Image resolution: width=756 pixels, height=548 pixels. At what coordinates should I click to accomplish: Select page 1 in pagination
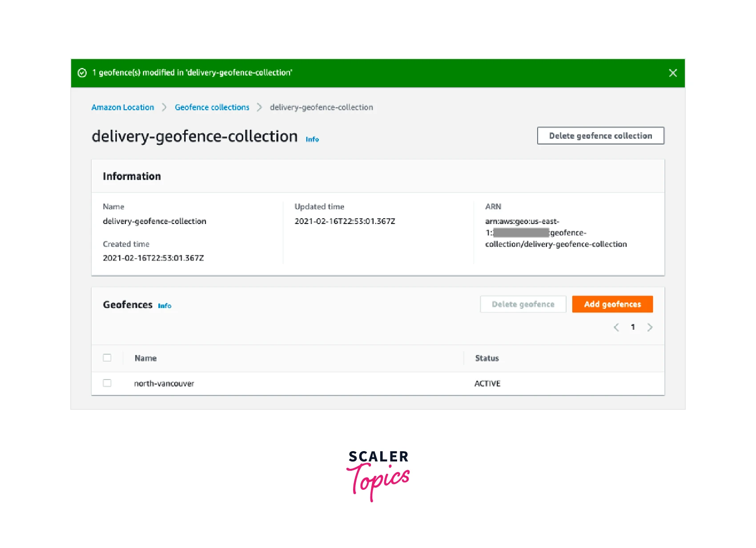pyautogui.click(x=633, y=328)
